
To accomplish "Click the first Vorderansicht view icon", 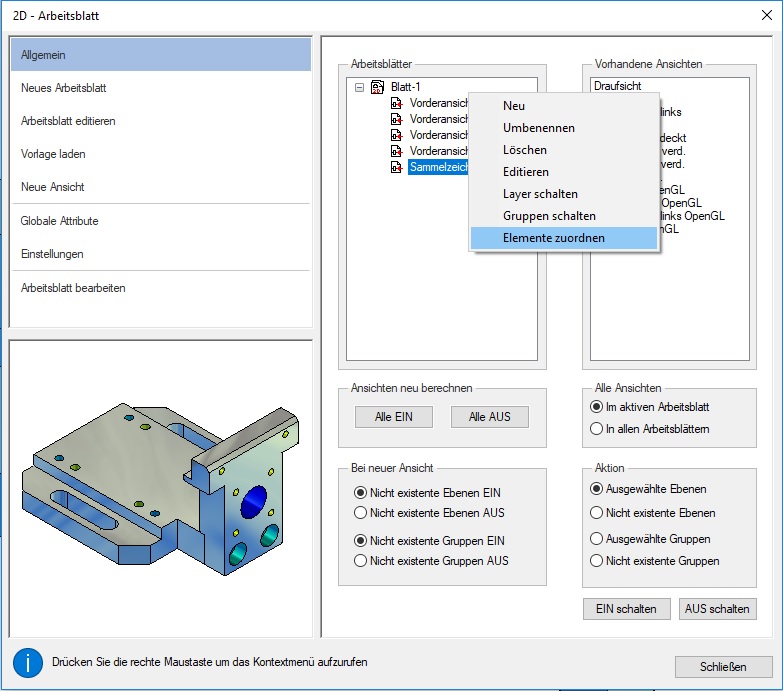I will pyautogui.click(x=397, y=103).
